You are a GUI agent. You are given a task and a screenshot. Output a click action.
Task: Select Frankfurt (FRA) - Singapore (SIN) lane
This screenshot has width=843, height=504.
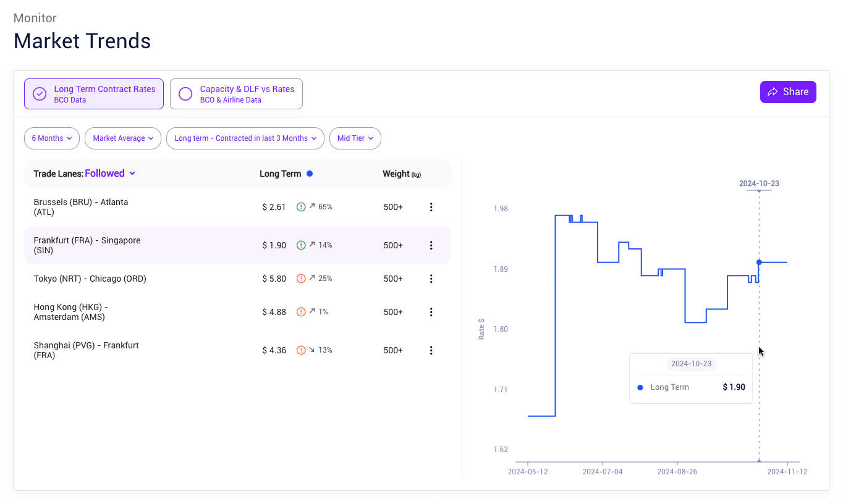(x=87, y=245)
